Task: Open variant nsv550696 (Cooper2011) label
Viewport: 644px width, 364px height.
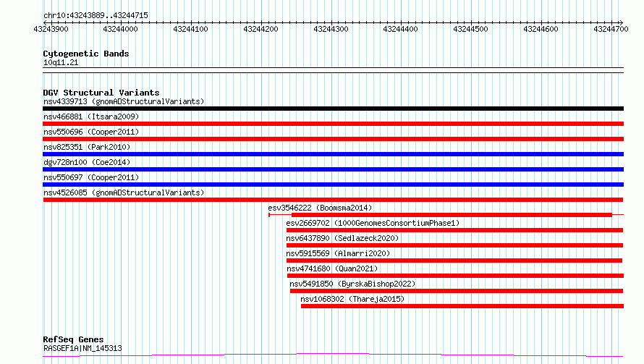Action: [x=91, y=132]
